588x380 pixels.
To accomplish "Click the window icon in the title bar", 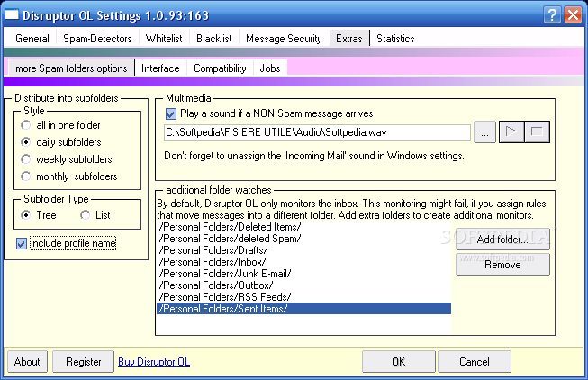I will pyautogui.click(x=12, y=14).
